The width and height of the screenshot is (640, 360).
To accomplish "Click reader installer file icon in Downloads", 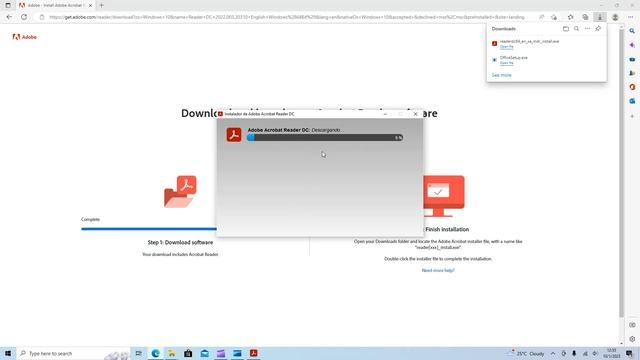I will (494, 43).
